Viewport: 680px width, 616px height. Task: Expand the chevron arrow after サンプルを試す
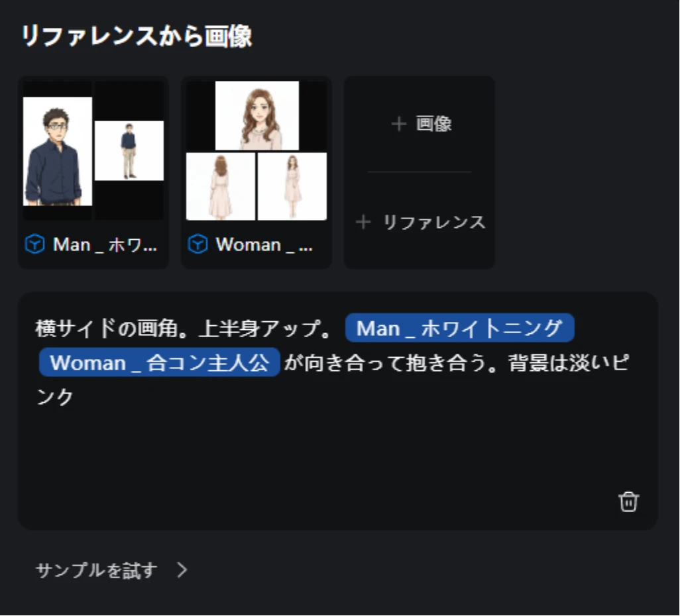[x=182, y=570]
